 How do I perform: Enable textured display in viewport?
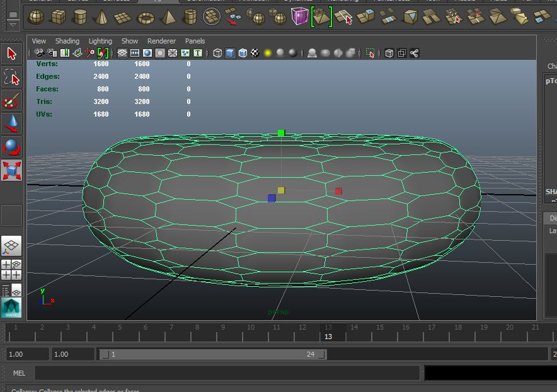255,54
